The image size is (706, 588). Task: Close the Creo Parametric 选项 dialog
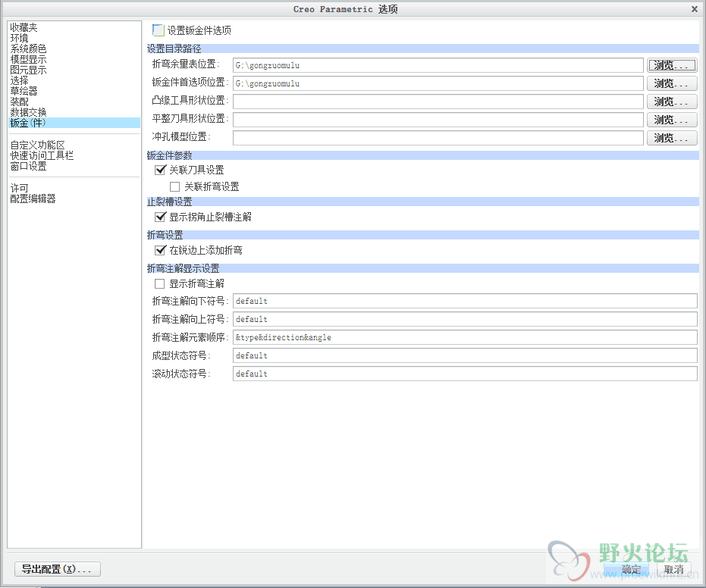click(x=695, y=9)
